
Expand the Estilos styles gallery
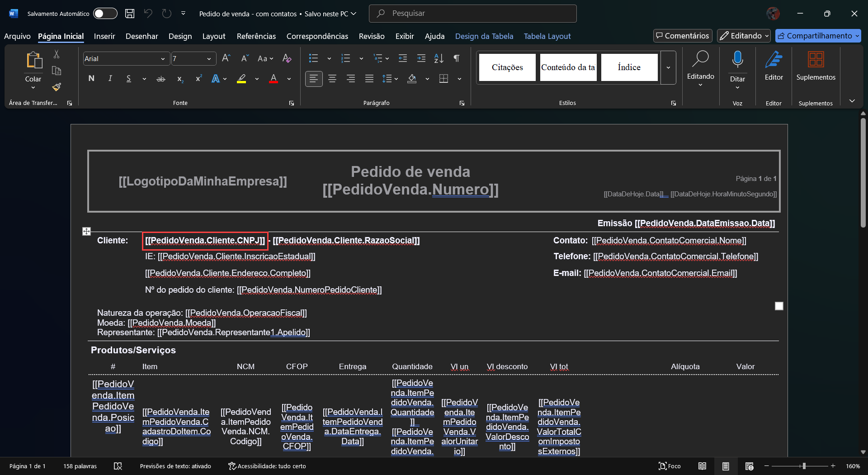668,68
